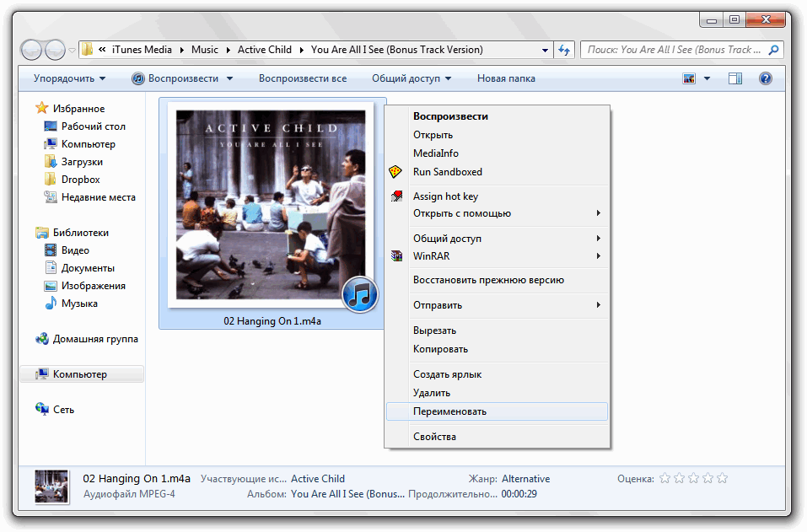The image size is (807, 532).
Task: Go back with the Back arrow button
Action: pos(31,50)
